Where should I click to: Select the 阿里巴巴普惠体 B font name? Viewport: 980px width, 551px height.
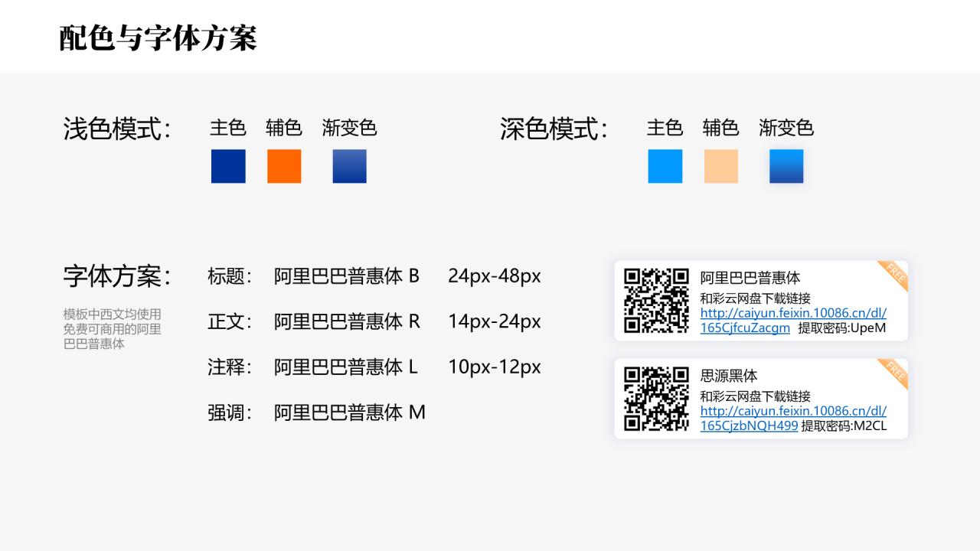pyautogui.click(x=346, y=277)
